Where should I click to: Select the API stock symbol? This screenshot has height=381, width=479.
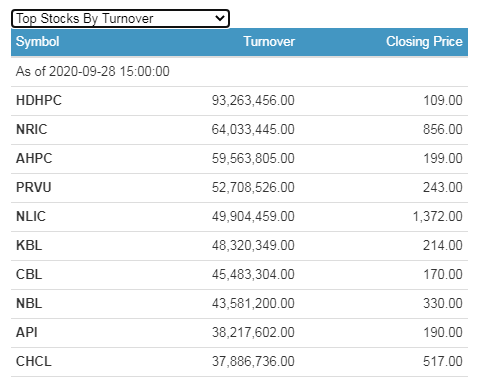(27, 332)
